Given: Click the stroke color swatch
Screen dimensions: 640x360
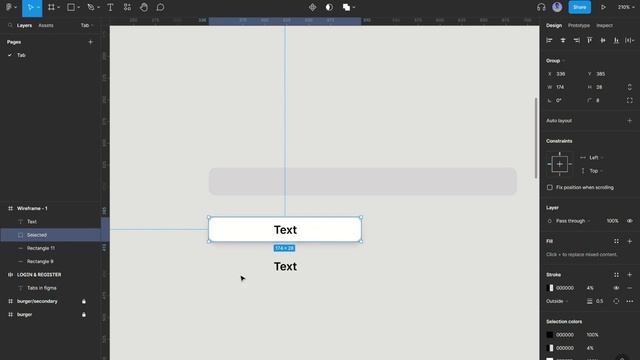Looking at the screenshot, I should coord(550,288).
